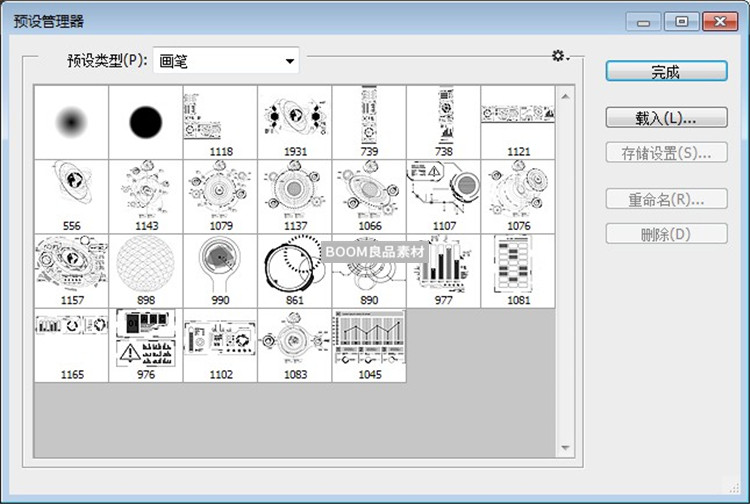Viewport: 750px width, 504px height.
Task: Choose brush preset labeled 1931
Action: (x=294, y=122)
